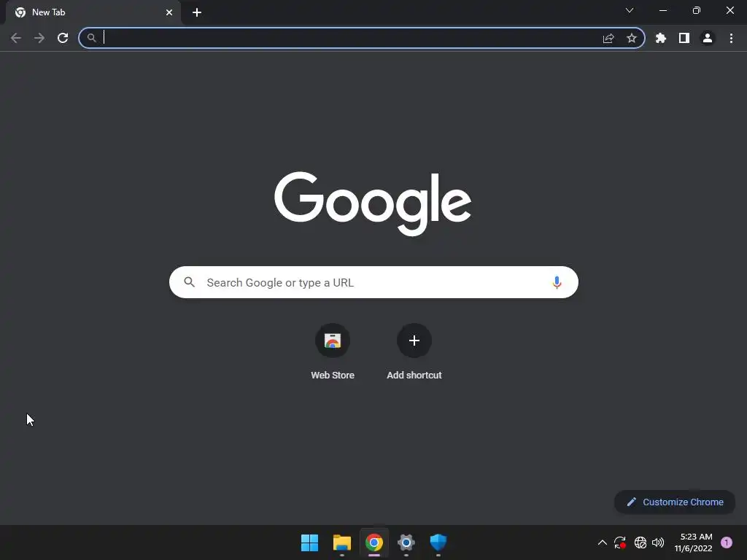This screenshot has height=560, width=747.
Task: Start voice search with microphone icon
Action: [x=557, y=282]
